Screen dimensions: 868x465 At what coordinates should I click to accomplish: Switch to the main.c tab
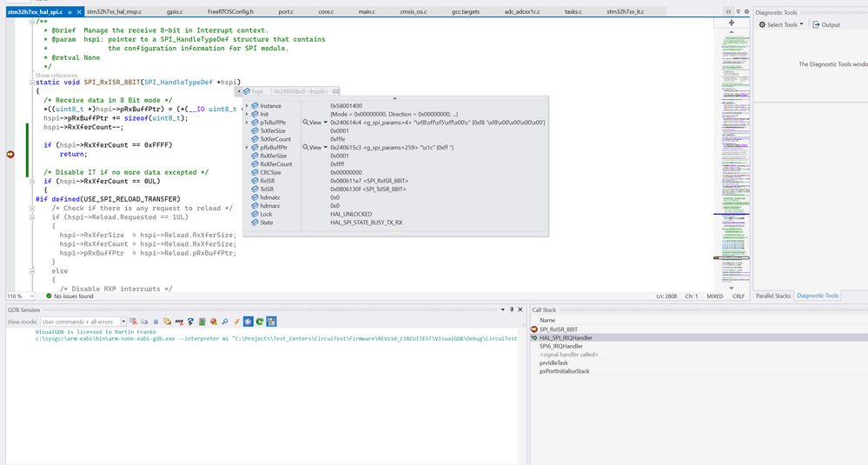(367, 12)
